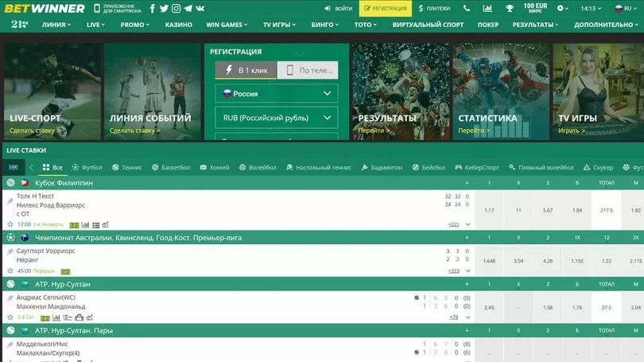This screenshot has height=362, width=644.
Task: Open the Promo menu
Action: (134, 25)
